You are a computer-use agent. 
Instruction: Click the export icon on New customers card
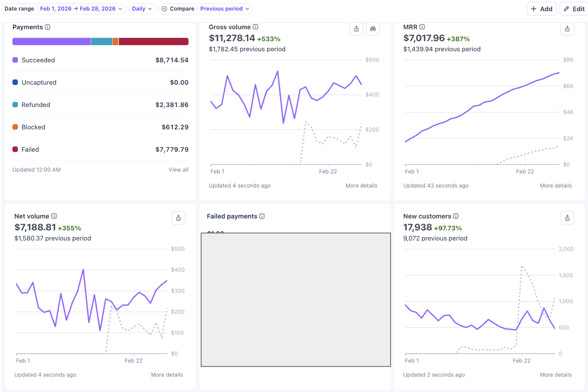tap(567, 218)
